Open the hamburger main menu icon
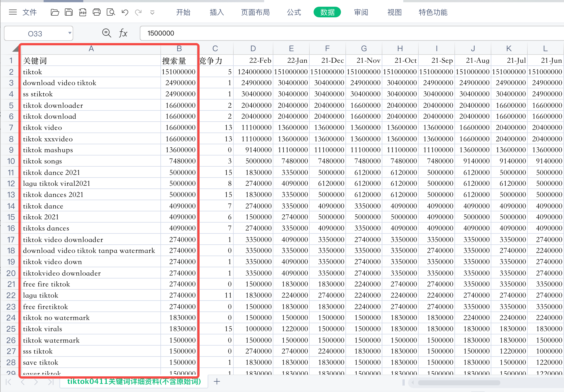 pos(13,12)
